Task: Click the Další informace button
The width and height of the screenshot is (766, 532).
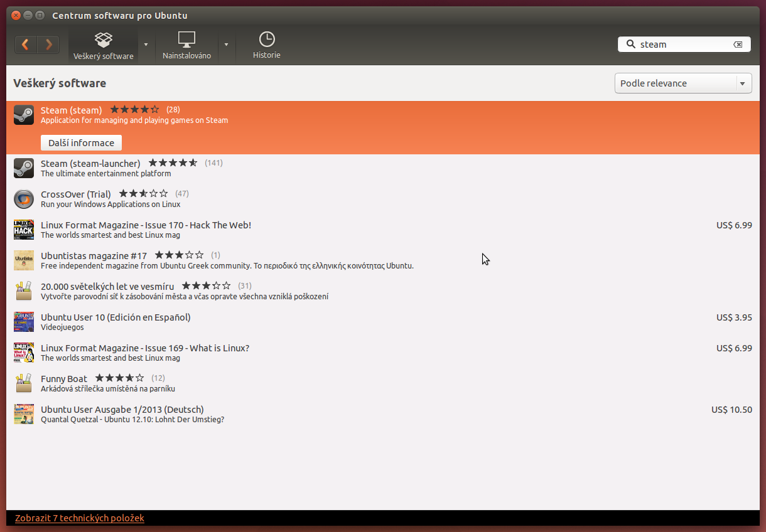Action: [x=81, y=143]
